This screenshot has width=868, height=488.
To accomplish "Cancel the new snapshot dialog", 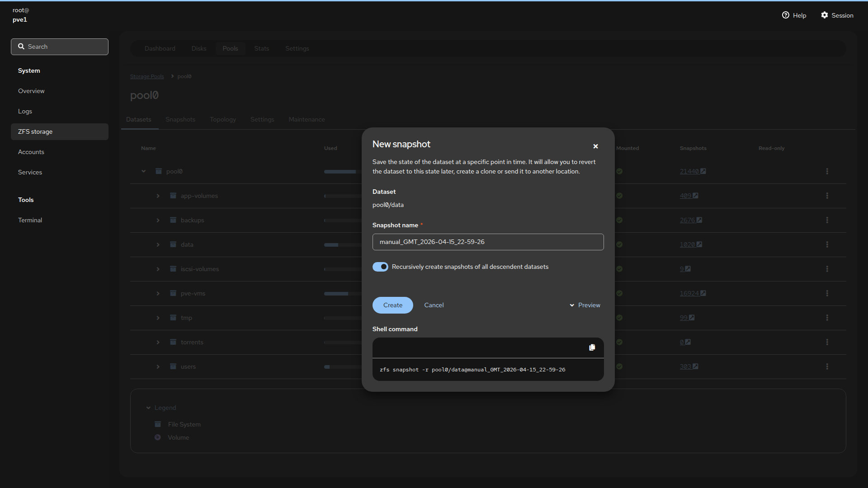I will [434, 305].
